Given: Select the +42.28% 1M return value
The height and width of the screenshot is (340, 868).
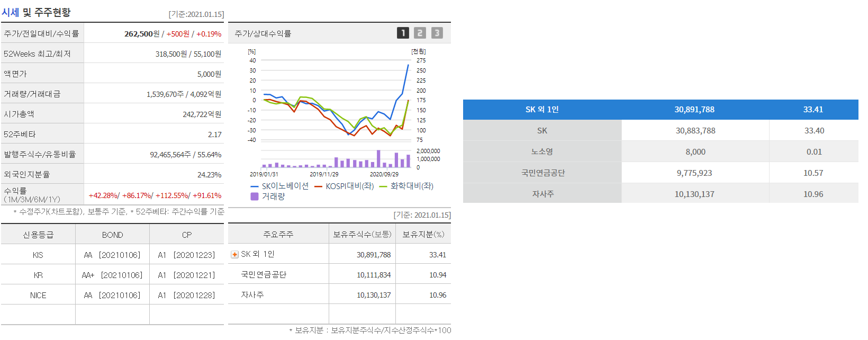Looking at the screenshot, I should [x=104, y=195].
